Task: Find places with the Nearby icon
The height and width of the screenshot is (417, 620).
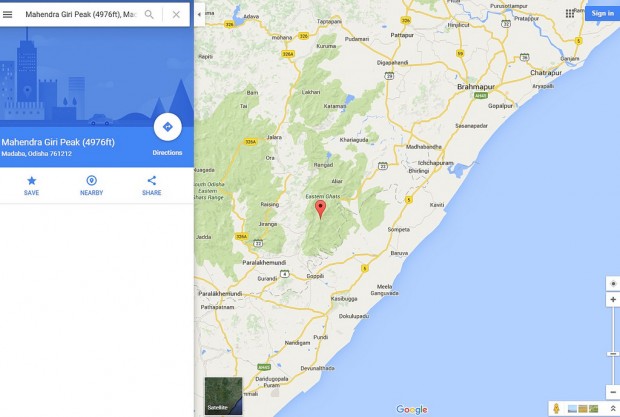Action: [91, 186]
